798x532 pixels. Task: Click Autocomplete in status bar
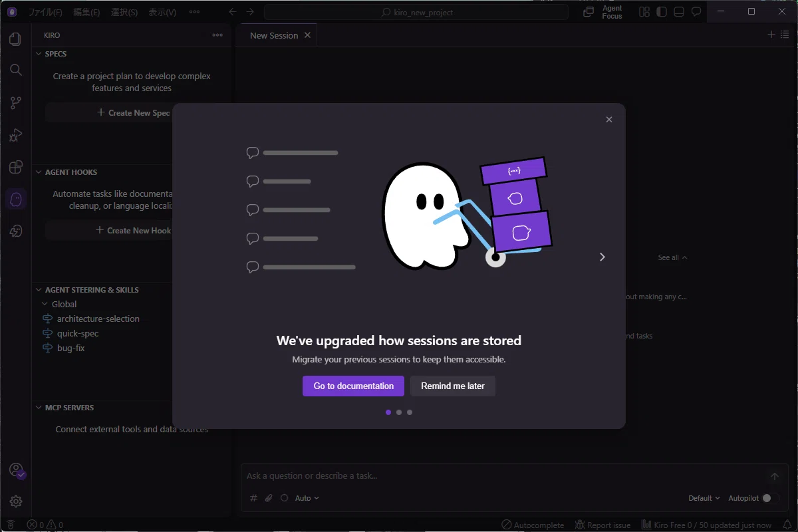pos(532,525)
